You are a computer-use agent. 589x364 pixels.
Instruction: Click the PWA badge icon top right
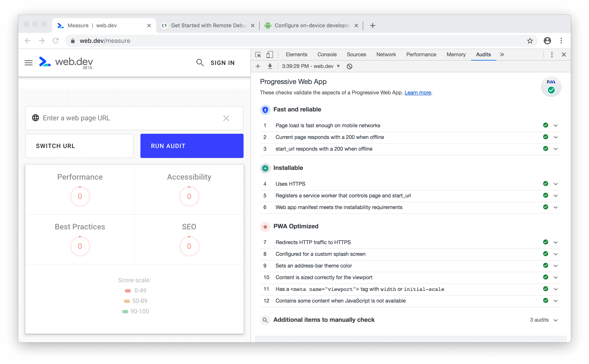[x=550, y=86]
